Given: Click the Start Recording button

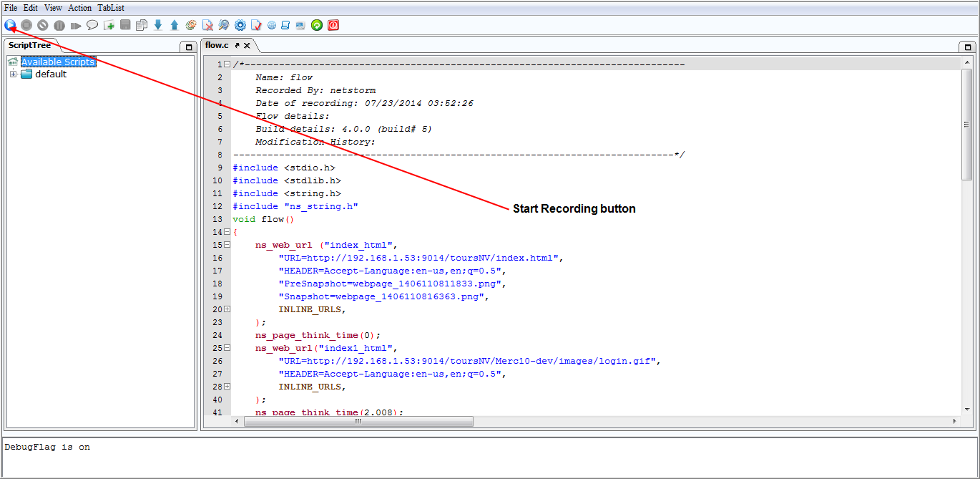Looking at the screenshot, I should pos(10,25).
